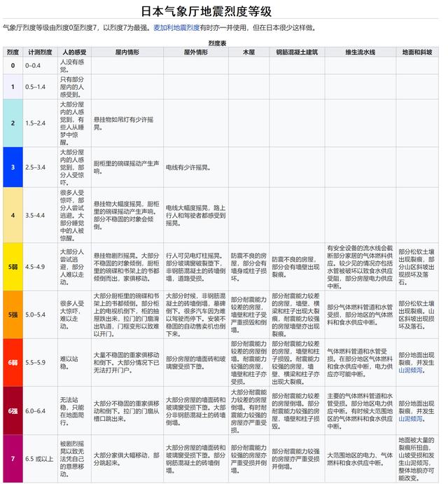
Task: Open the 麦加利地震烈度 hyperlink
Action: click(x=176, y=28)
